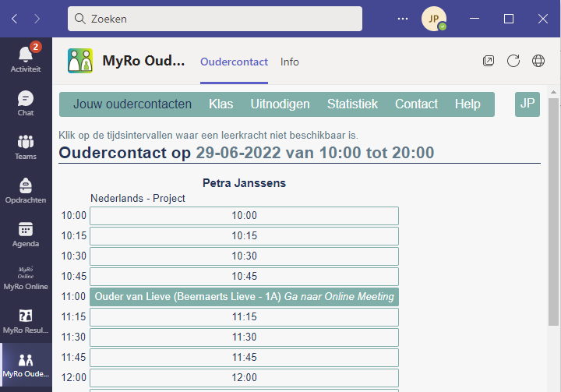561x392 pixels.
Task: Open Opdrachten in the sidebar
Action: point(26,190)
